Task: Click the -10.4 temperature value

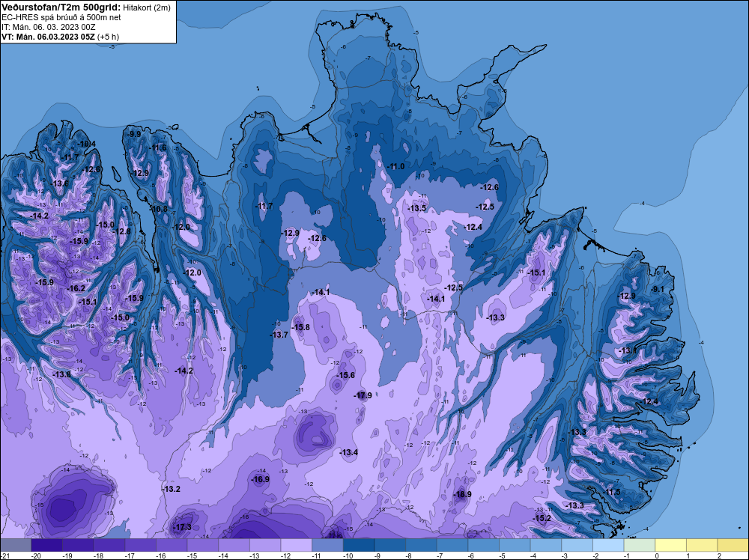Action: pos(86,144)
